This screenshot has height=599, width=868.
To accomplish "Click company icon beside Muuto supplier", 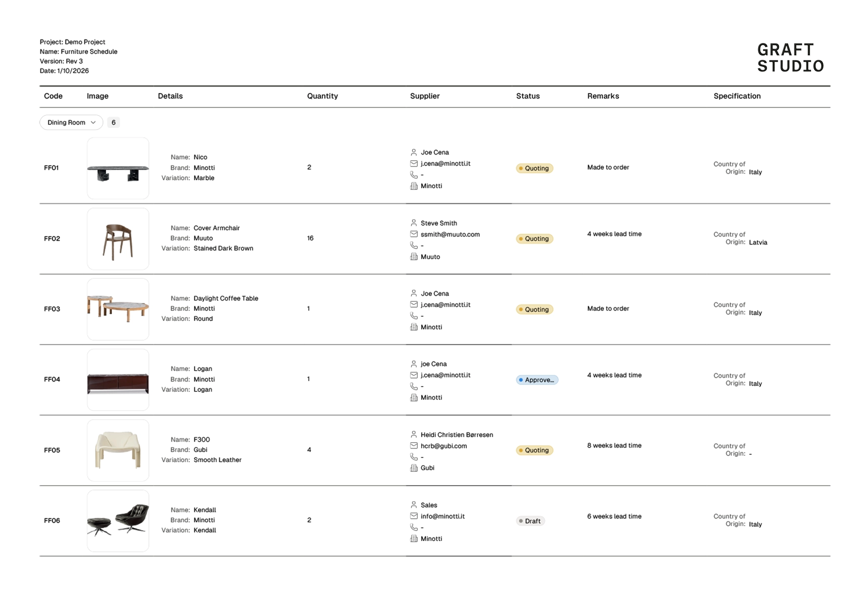I will (x=413, y=257).
